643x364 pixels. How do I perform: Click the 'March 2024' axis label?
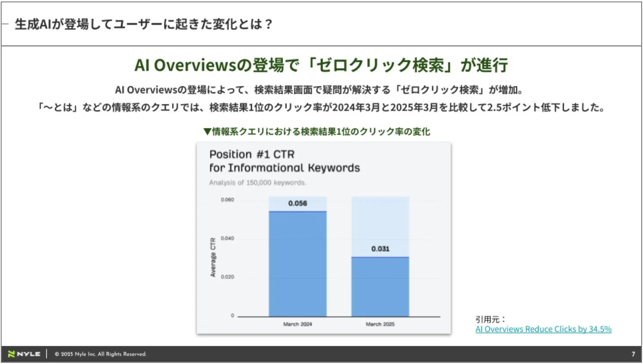[x=298, y=324]
